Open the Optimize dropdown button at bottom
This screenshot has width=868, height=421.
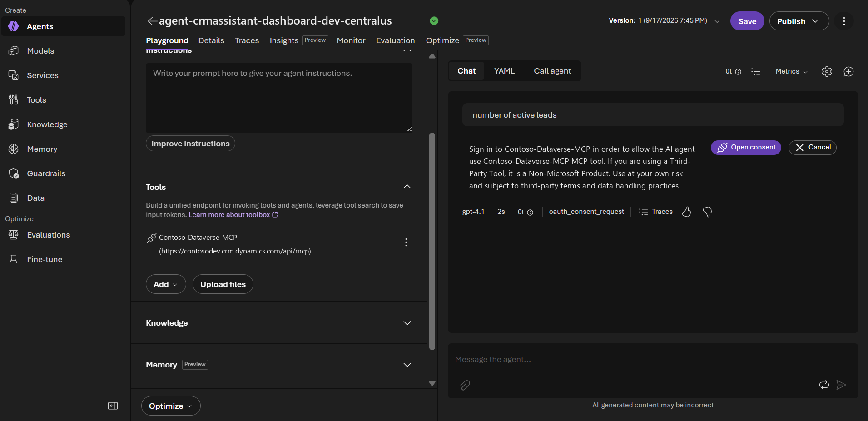171,406
